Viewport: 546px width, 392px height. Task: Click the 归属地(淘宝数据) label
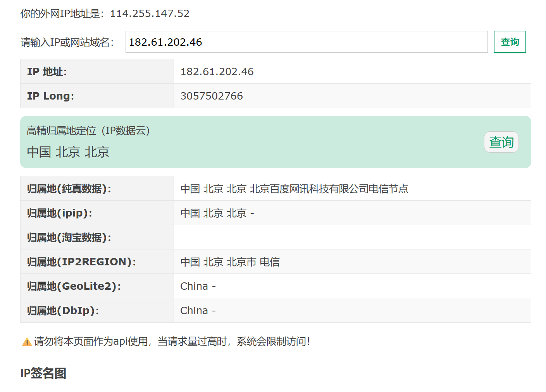pos(69,237)
